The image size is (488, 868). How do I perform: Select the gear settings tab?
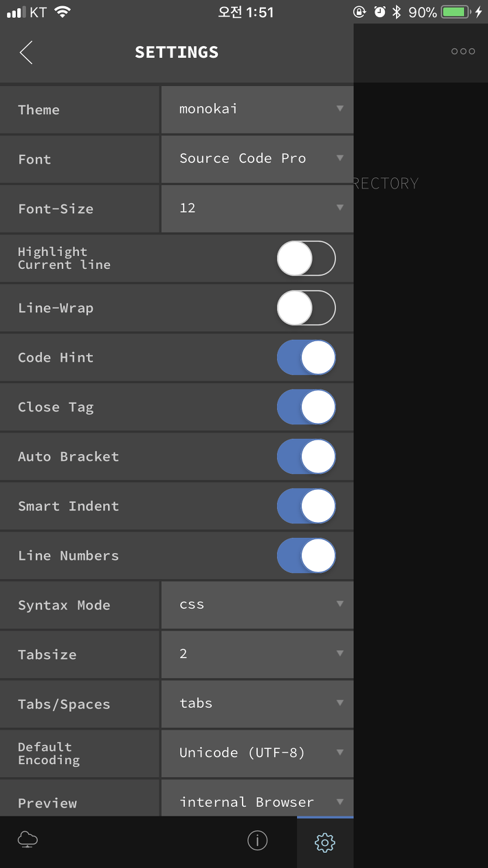coord(324,842)
